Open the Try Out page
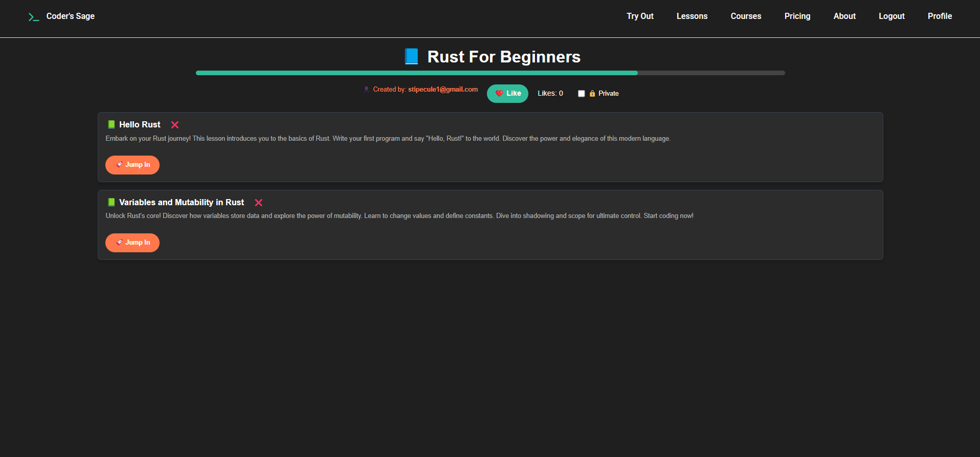 640,16
